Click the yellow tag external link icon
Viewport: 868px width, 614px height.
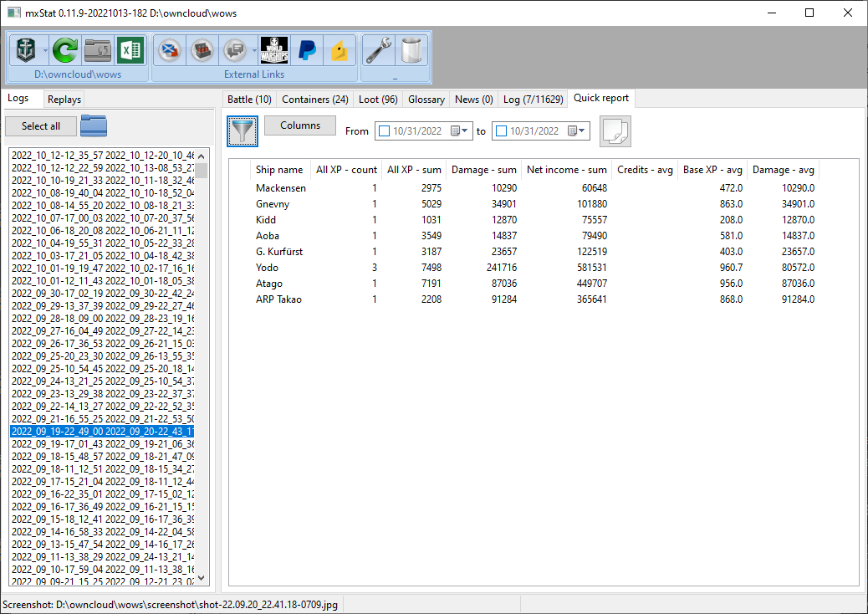tap(340, 50)
